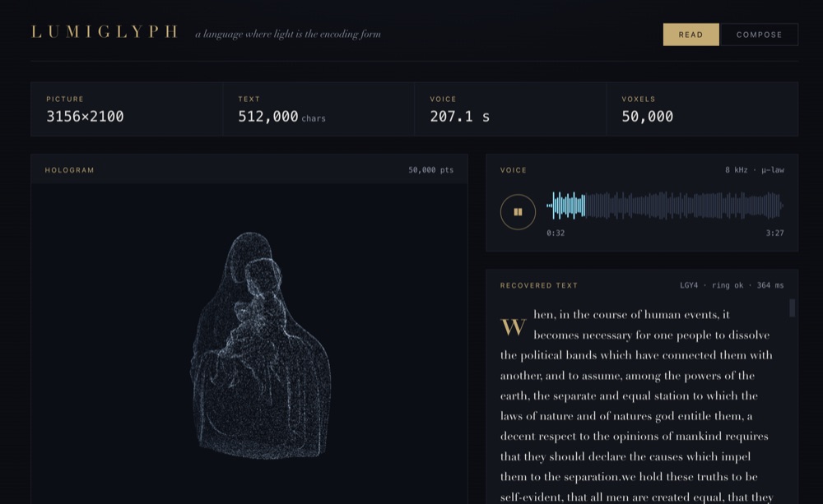Switch to the COMPOSE mode tab

click(759, 35)
